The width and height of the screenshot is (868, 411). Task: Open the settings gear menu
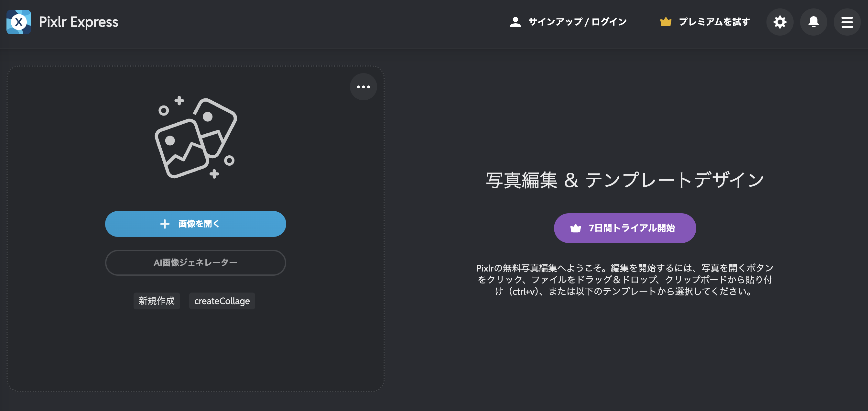pos(780,22)
